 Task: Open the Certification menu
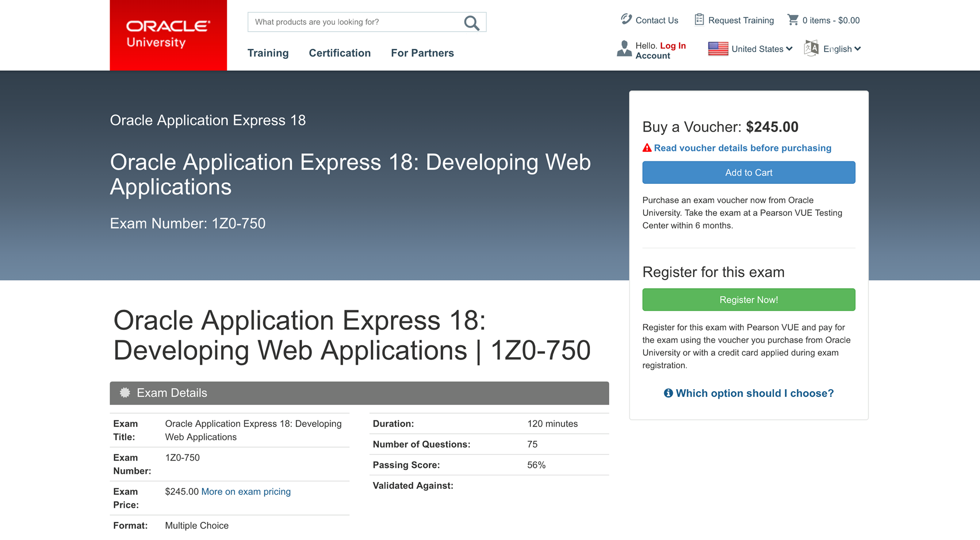pos(340,53)
